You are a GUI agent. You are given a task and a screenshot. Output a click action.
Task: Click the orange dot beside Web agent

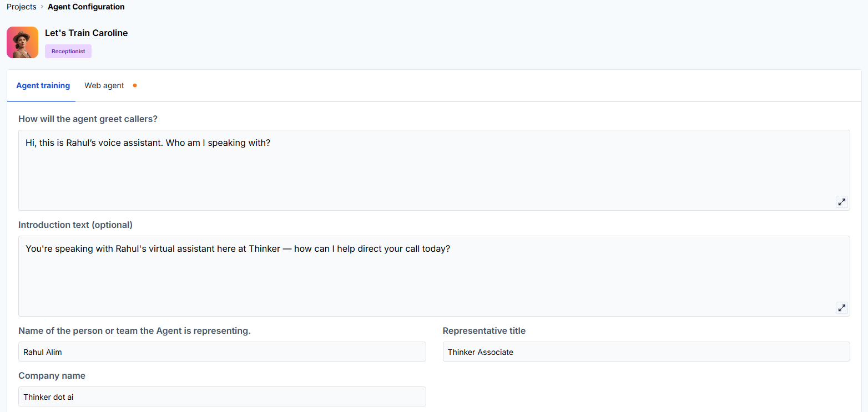click(135, 85)
